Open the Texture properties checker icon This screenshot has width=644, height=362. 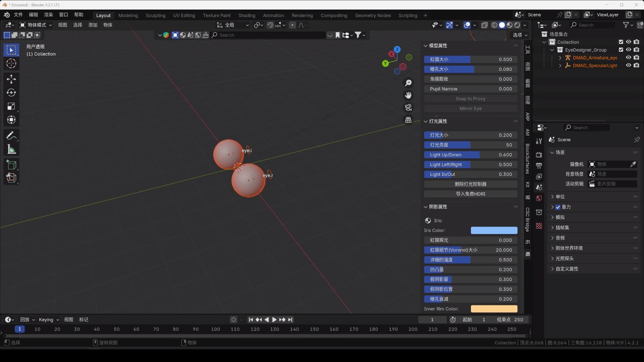pos(539,226)
